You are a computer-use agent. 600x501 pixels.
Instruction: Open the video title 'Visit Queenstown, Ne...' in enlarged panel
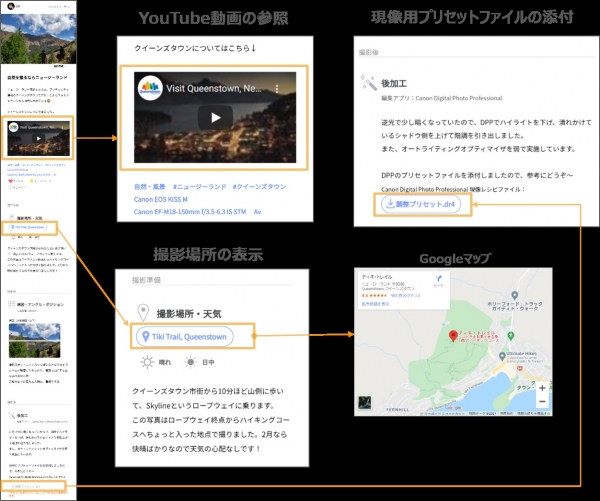214,89
